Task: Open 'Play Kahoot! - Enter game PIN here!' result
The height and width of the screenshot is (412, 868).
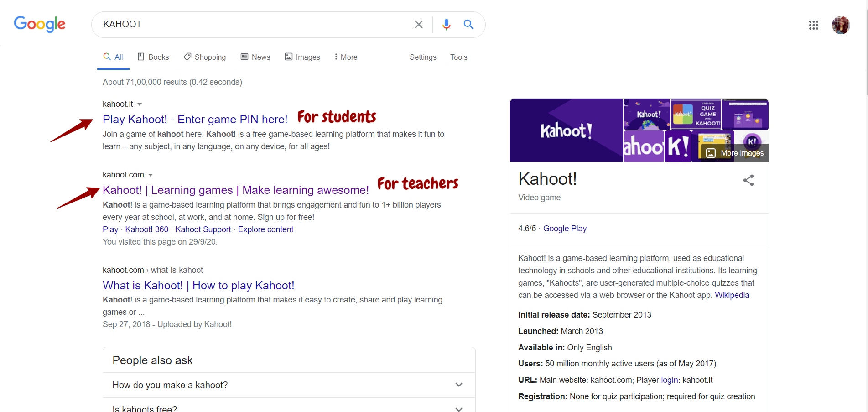Action: [x=195, y=119]
